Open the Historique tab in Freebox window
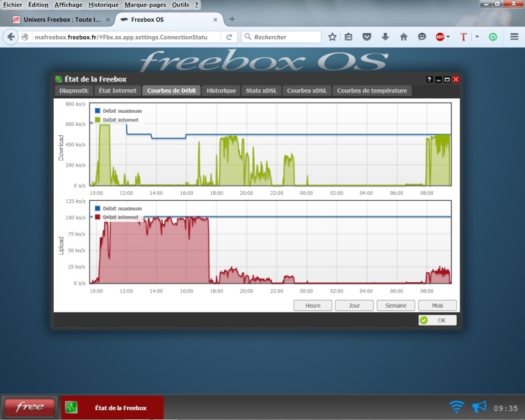Viewport: 525px width, 420px height. (x=221, y=91)
